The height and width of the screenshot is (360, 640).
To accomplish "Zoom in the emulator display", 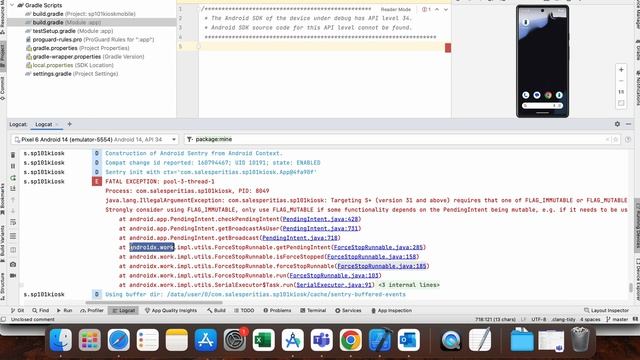I will coord(621,70).
